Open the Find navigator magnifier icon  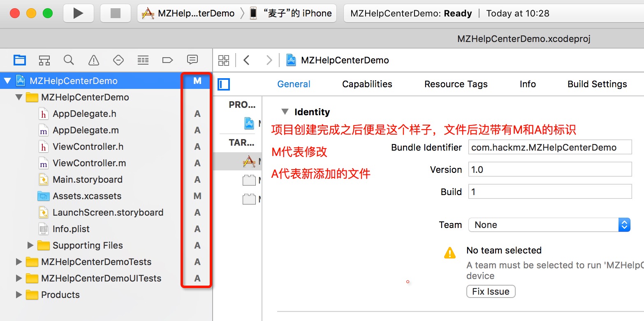click(x=69, y=60)
